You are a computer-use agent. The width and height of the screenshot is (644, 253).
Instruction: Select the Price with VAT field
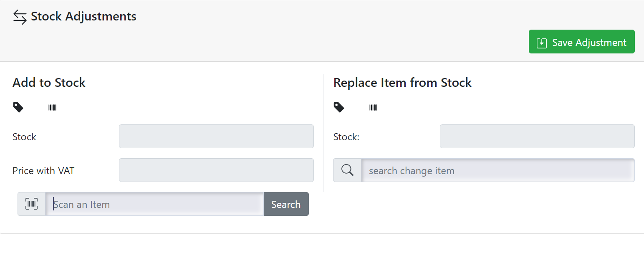[216, 170]
